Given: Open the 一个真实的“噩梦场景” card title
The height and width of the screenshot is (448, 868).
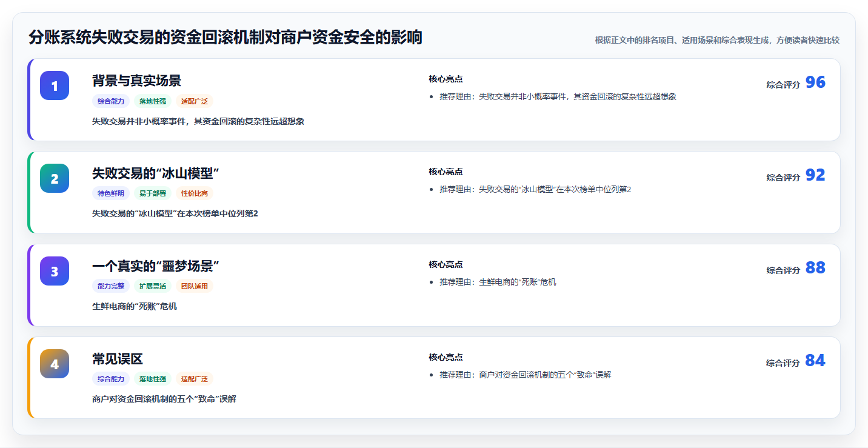Looking at the screenshot, I should pos(156,266).
